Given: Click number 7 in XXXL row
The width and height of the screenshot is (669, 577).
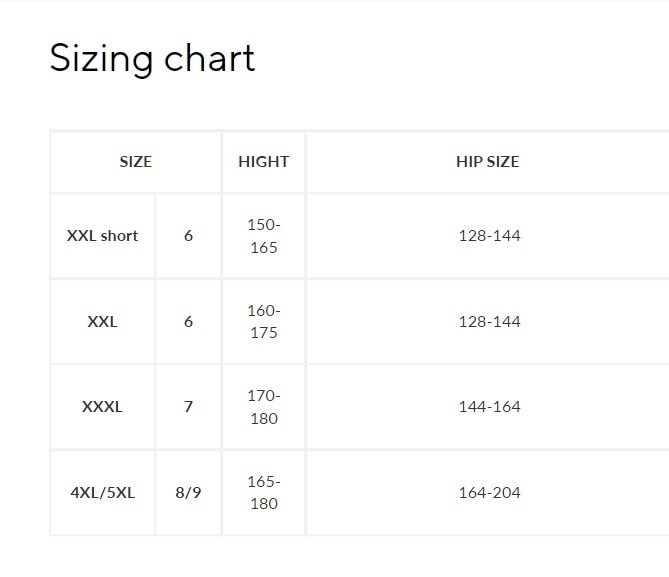Looking at the screenshot, I should click(x=188, y=407).
